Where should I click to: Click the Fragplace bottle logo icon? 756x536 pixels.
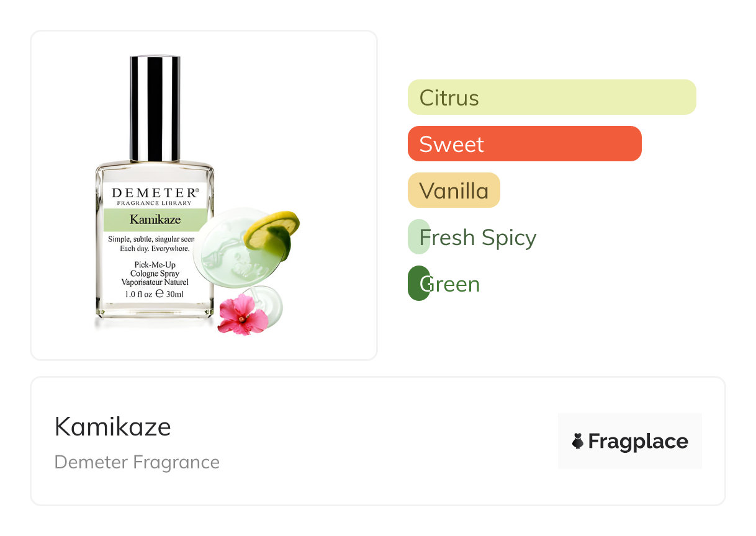click(578, 441)
